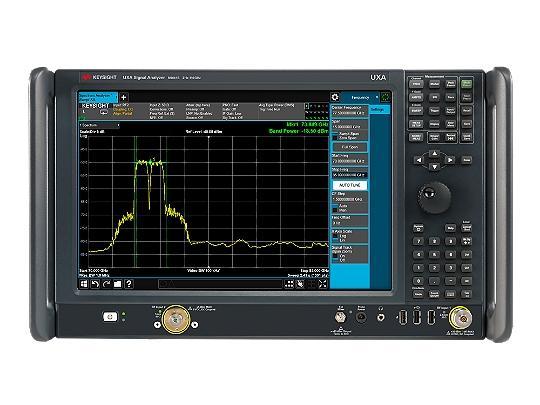Click the undo arrow icon
The height and width of the screenshot is (405, 540).
coord(95,284)
